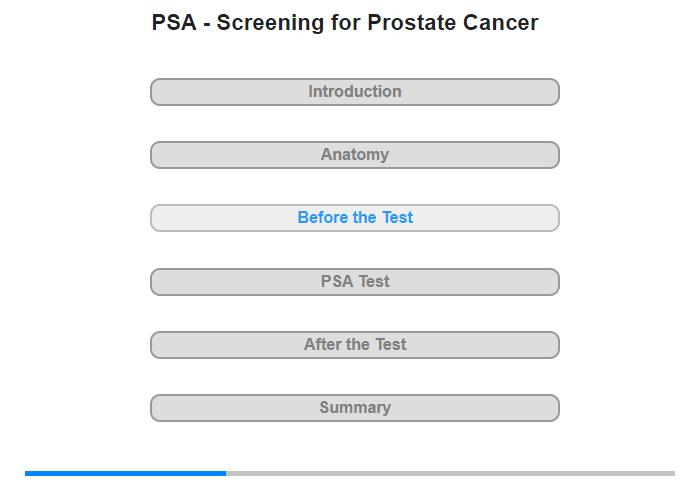Screen dimensions: 700x480
Task: Choose Introduction from the section menu
Action: 355,92
